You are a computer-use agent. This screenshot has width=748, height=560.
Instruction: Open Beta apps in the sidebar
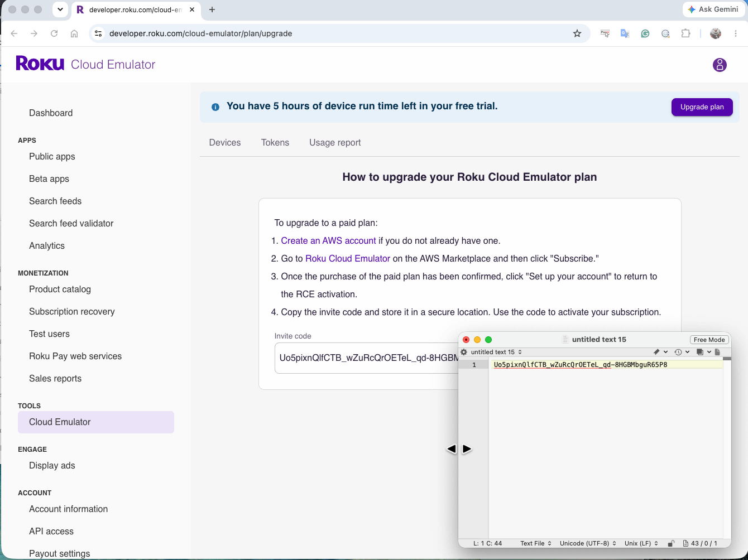point(49,178)
